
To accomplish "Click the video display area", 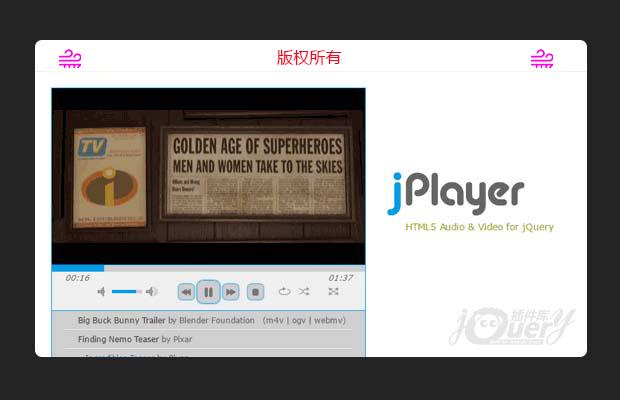I will click(208, 176).
